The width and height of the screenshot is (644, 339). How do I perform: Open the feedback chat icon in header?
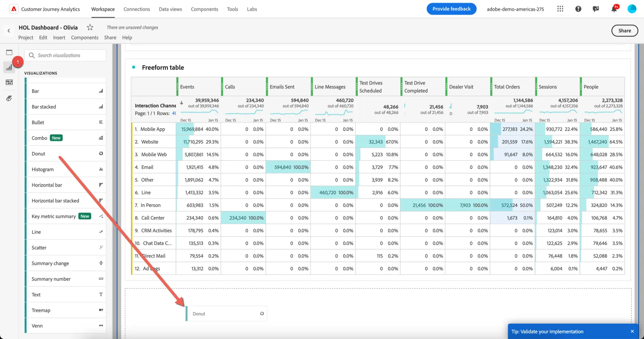click(x=596, y=9)
